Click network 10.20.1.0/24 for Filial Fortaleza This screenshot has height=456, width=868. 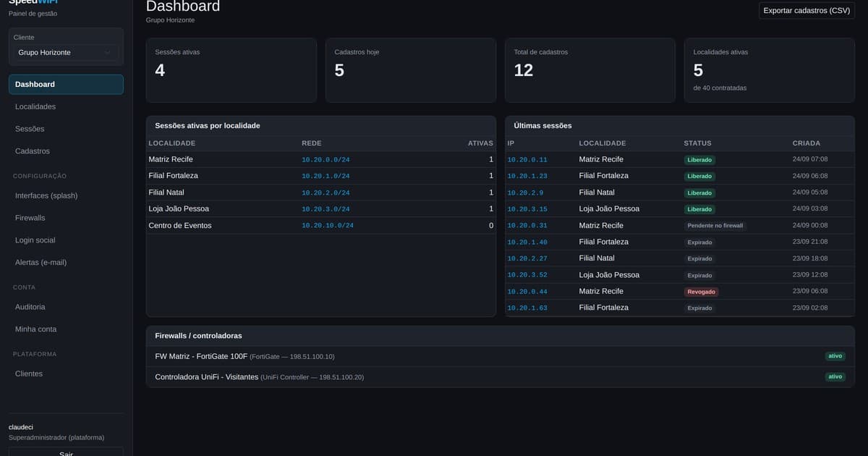click(x=325, y=176)
